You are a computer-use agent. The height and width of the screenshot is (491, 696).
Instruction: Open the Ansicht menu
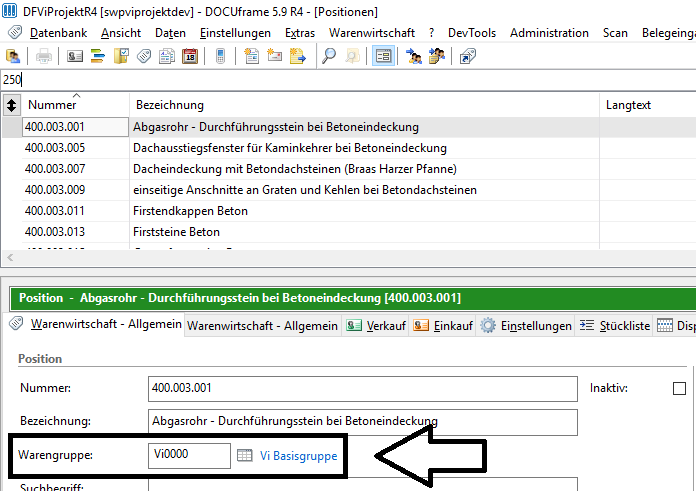(121, 33)
